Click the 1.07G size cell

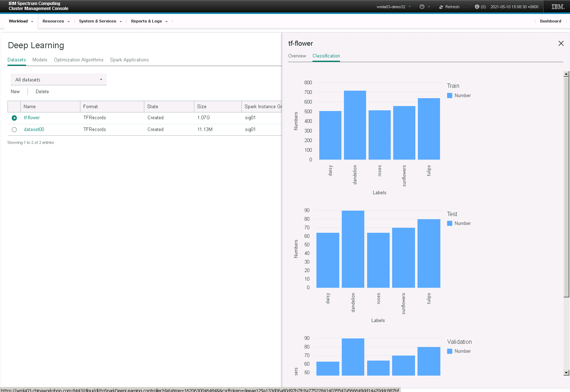tap(204, 118)
